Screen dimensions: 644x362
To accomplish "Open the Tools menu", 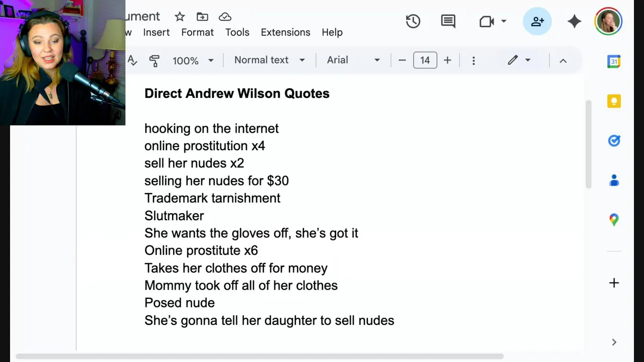I will click(237, 32).
